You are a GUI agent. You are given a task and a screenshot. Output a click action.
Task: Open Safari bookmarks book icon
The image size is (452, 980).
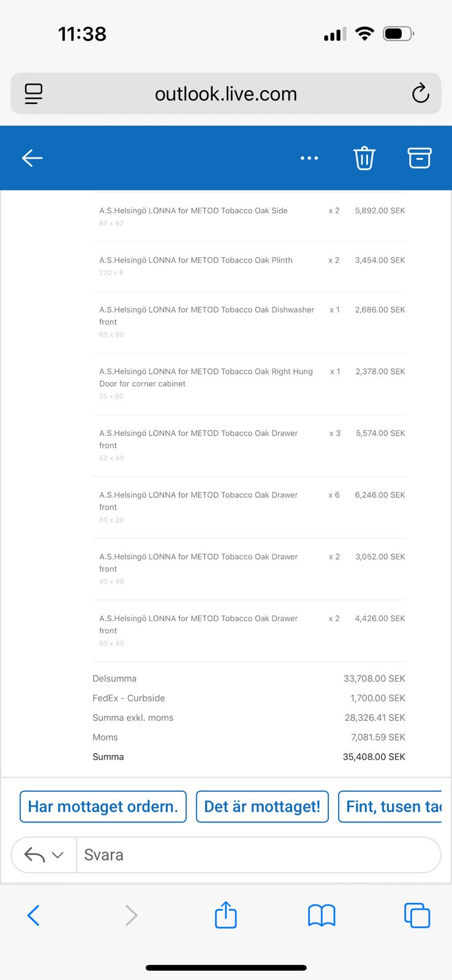[x=322, y=916]
